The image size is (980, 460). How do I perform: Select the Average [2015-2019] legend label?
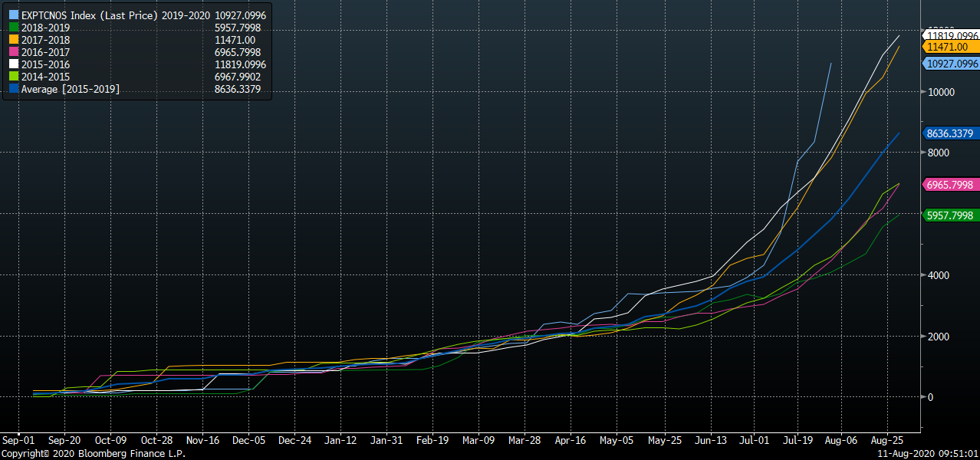point(71,90)
